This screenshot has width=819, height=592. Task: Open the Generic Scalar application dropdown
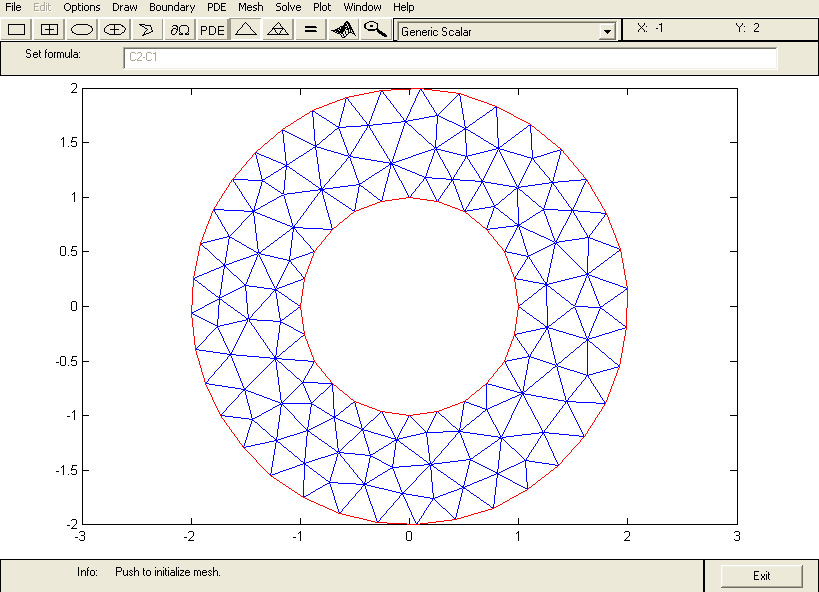[506, 31]
